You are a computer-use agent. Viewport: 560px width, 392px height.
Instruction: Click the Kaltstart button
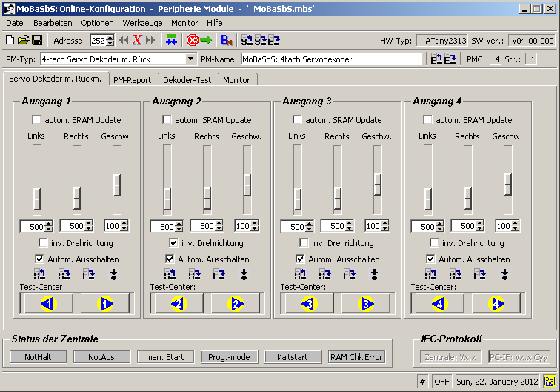click(x=293, y=357)
